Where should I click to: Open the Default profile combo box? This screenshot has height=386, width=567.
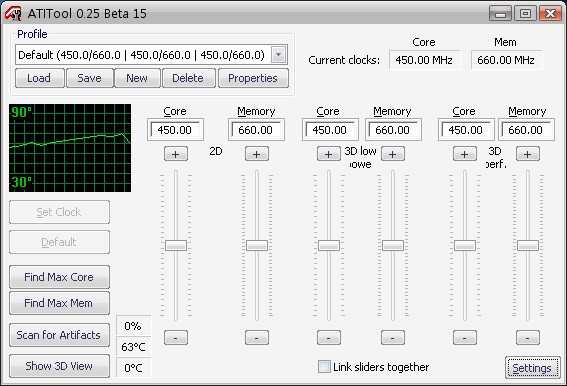(152, 55)
